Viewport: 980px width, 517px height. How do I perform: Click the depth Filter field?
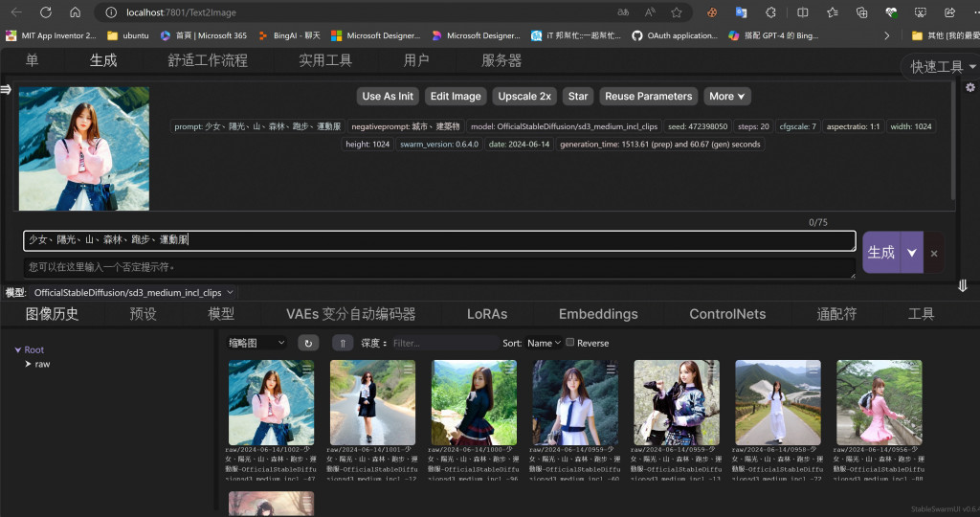coord(445,343)
